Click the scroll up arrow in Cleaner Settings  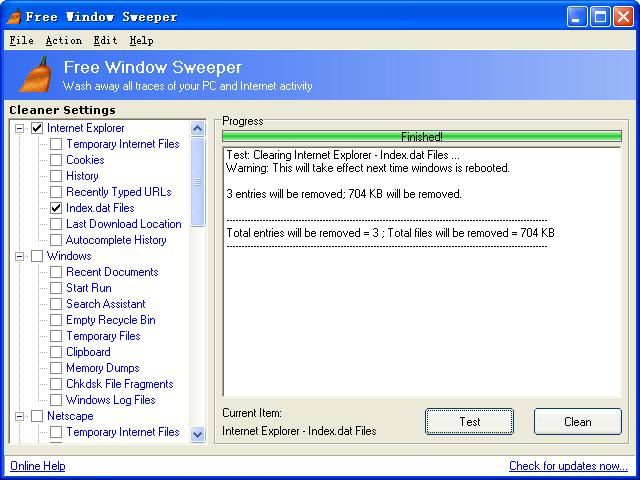tap(198, 129)
